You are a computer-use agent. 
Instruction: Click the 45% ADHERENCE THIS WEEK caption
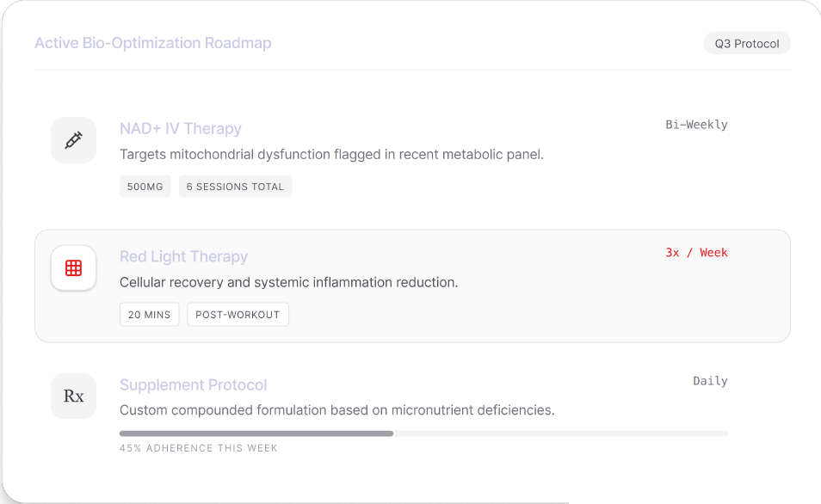pos(199,448)
